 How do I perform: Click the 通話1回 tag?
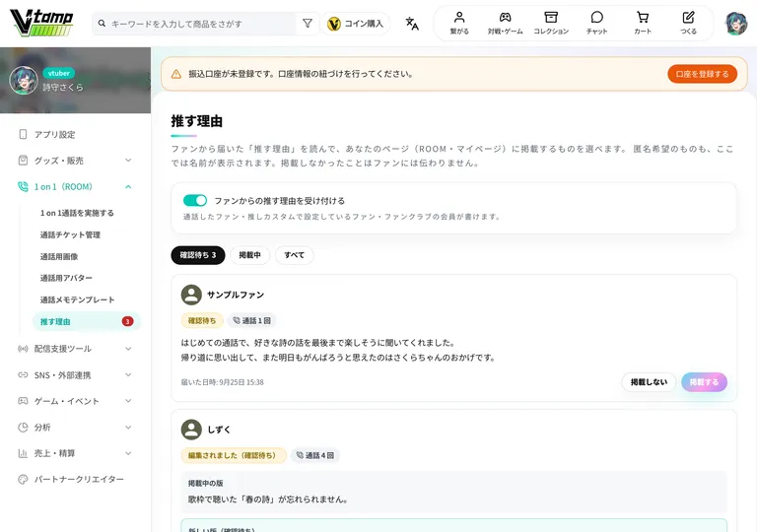(x=251, y=320)
